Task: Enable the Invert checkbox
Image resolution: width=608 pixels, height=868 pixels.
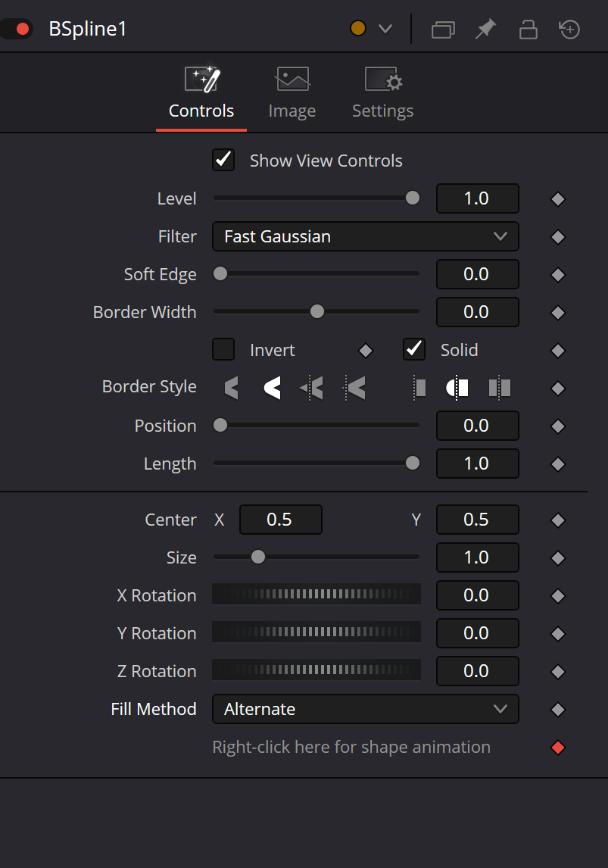Action: tap(223, 349)
